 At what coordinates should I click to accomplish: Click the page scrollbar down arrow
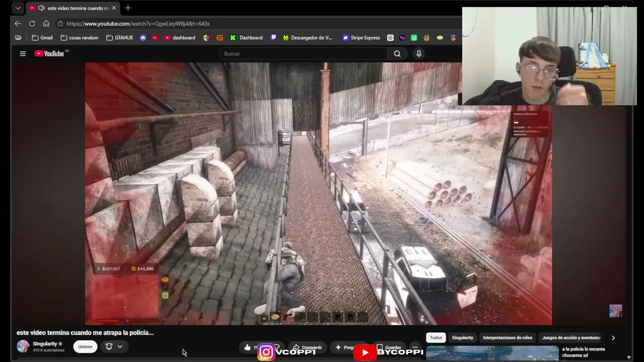(x=628, y=357)
